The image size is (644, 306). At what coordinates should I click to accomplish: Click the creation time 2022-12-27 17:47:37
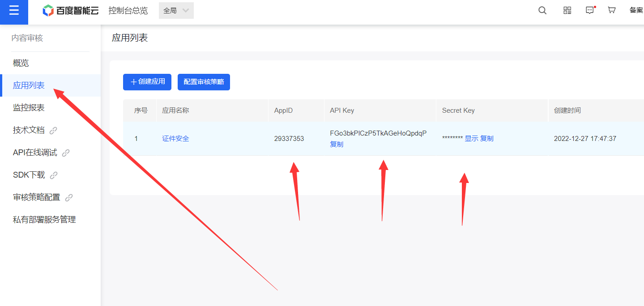pyautogui.click(x=585, y=139)
